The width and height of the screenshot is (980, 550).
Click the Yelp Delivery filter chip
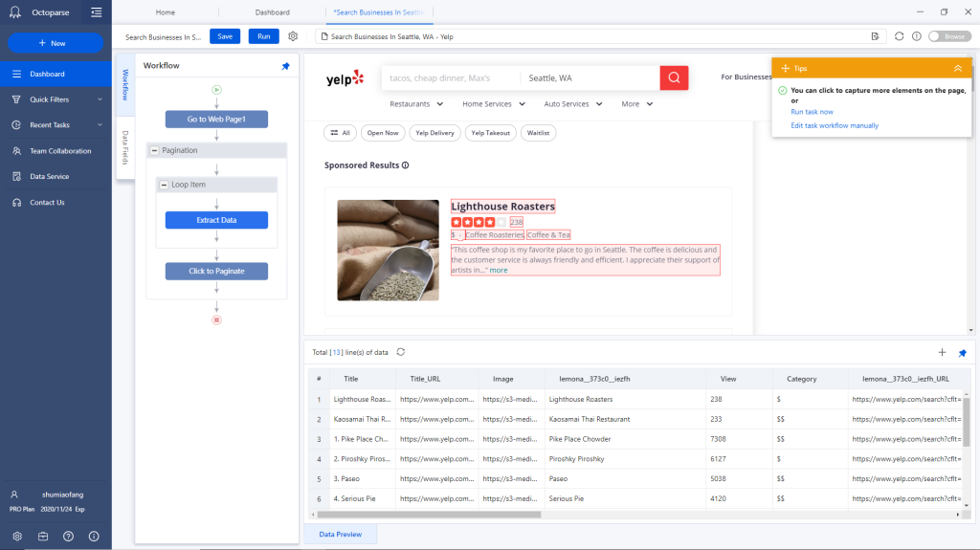[435, 133]
